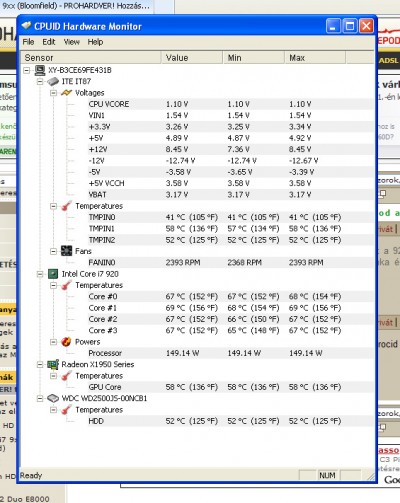The height and width of the screenshot is (503, 400).
Task: Select the VBAT row
Action: coord(230,195)
